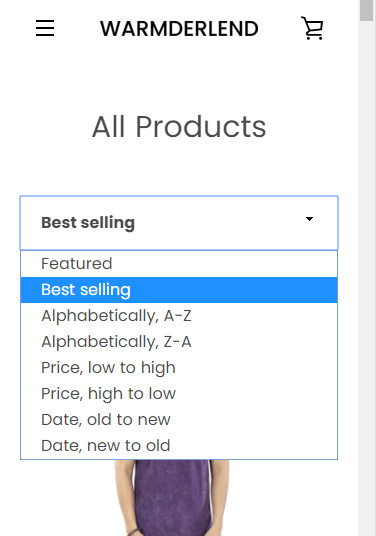
Task: Select Price, low to high
Action: pos(179,368)
